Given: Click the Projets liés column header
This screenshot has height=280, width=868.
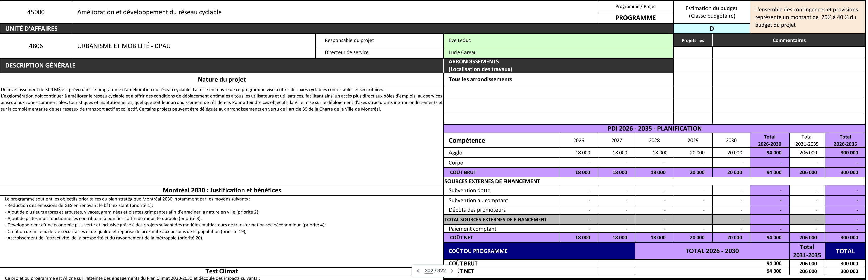Looking at the screenshot, I should coord(693,40).
